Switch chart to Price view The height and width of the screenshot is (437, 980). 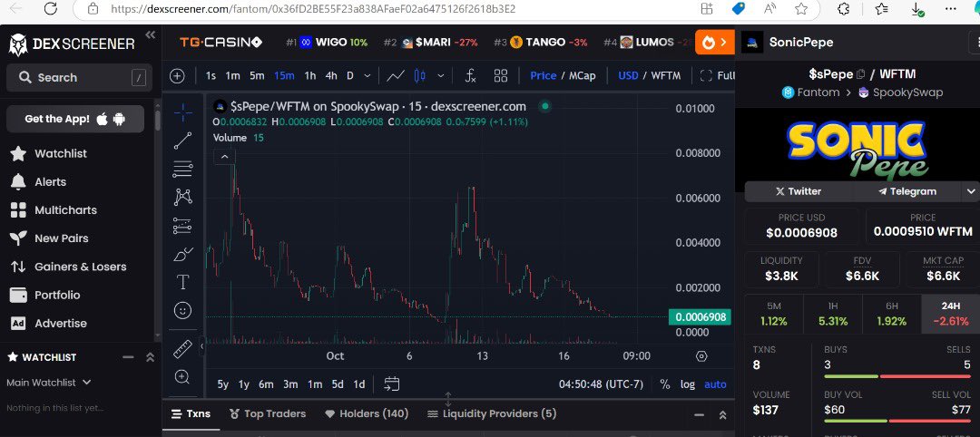pos(544,75)
